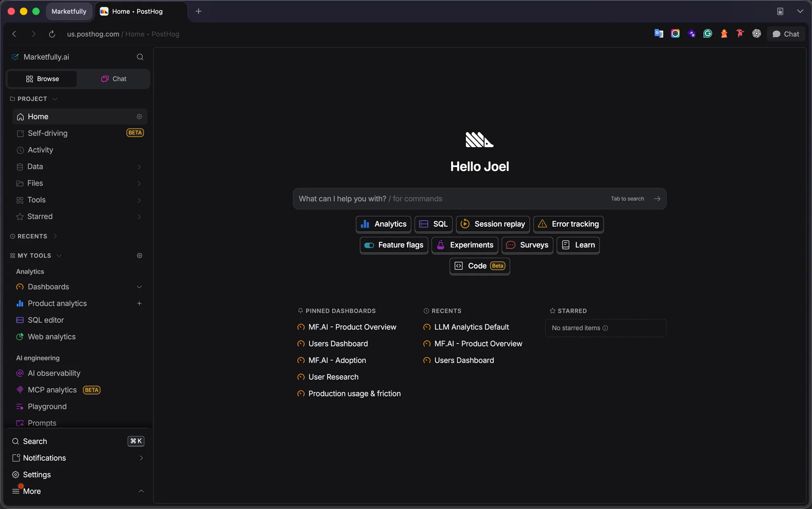This screenshot has height=509, width=812.
Task: Switch sidebar to Chat mode
Action: 113,79
